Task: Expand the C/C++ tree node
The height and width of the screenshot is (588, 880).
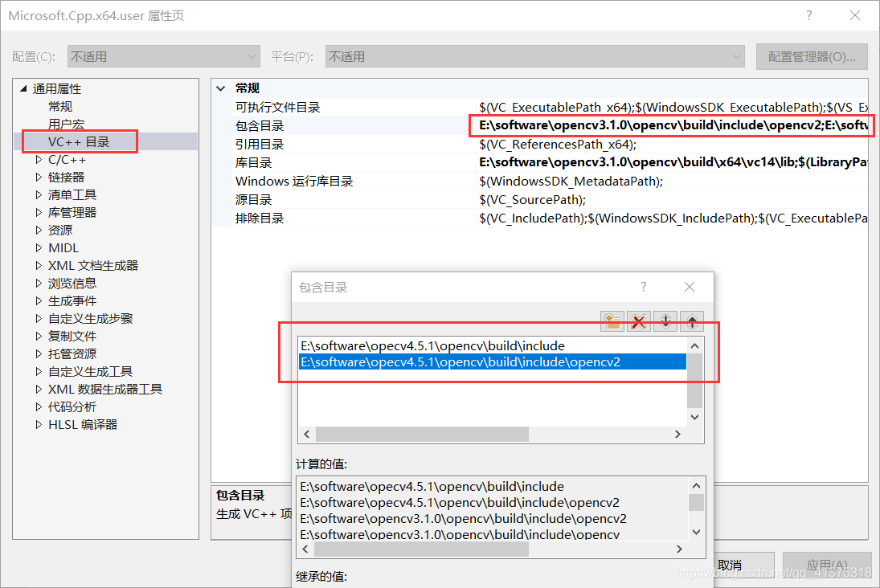Action: point(39,160)
